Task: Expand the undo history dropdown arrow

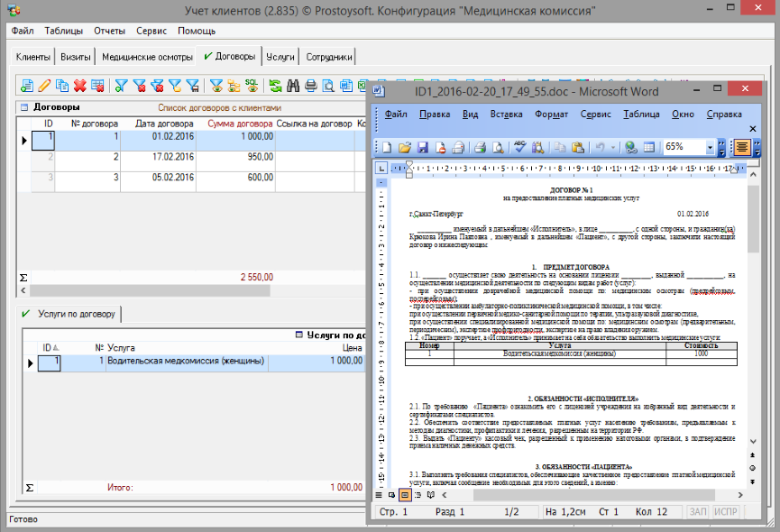Action: pos(611,147)
